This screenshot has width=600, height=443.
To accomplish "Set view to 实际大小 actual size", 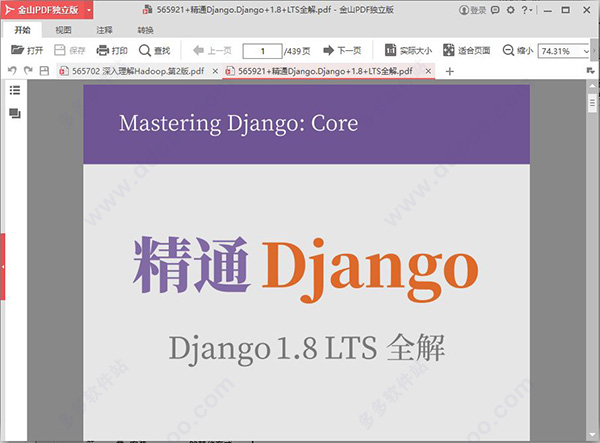I will tap(408, 50).
